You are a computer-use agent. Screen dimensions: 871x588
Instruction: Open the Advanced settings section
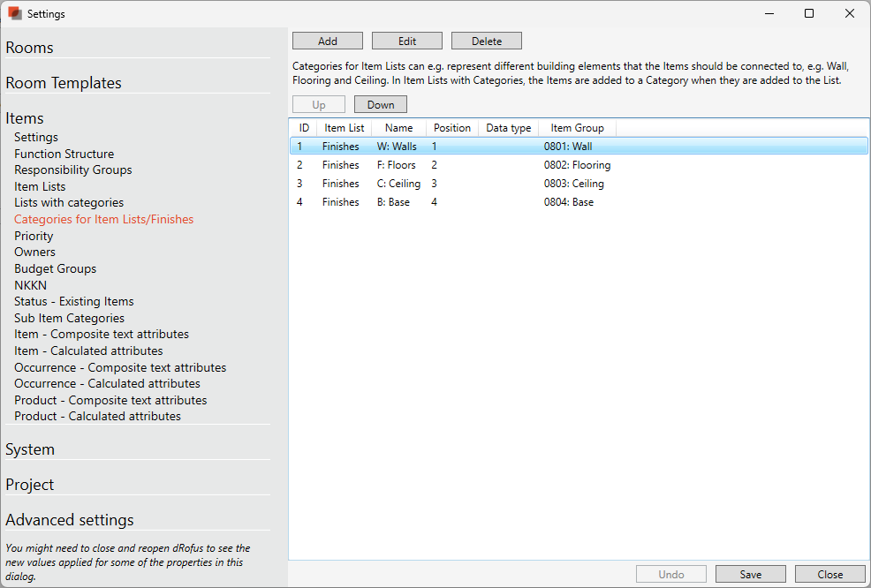70,520
